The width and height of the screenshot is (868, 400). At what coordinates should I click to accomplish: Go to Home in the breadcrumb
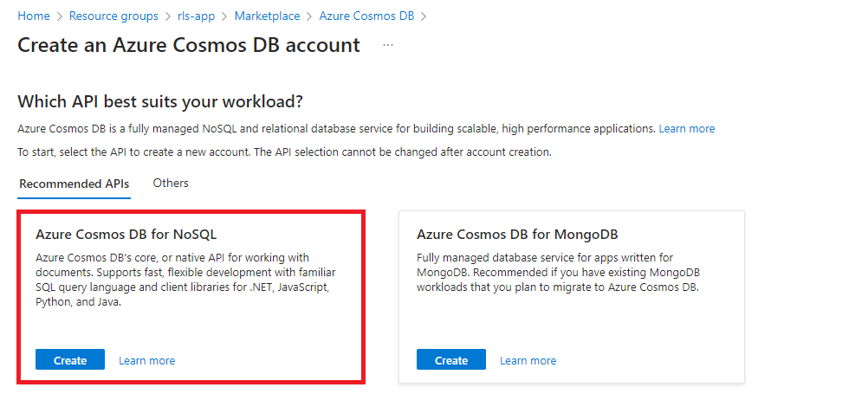[x=34, y=16]
